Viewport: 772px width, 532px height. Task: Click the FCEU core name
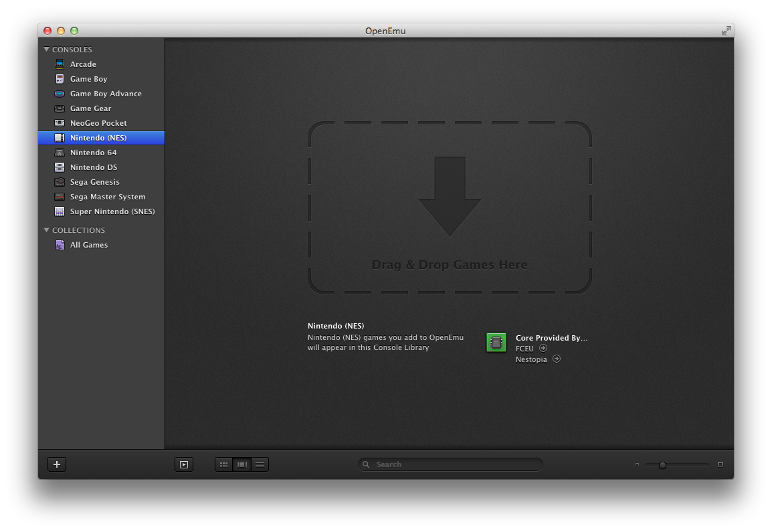tap(524, 348)
